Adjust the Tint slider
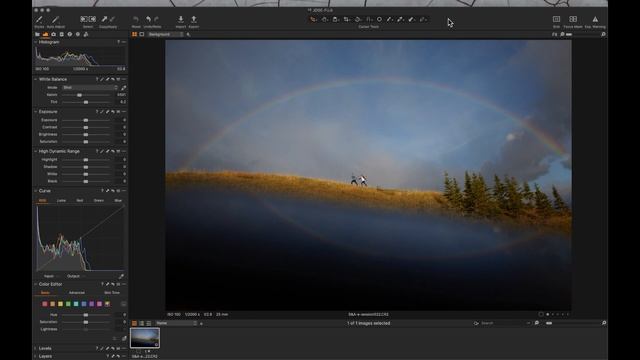 (x=86, y=102)
